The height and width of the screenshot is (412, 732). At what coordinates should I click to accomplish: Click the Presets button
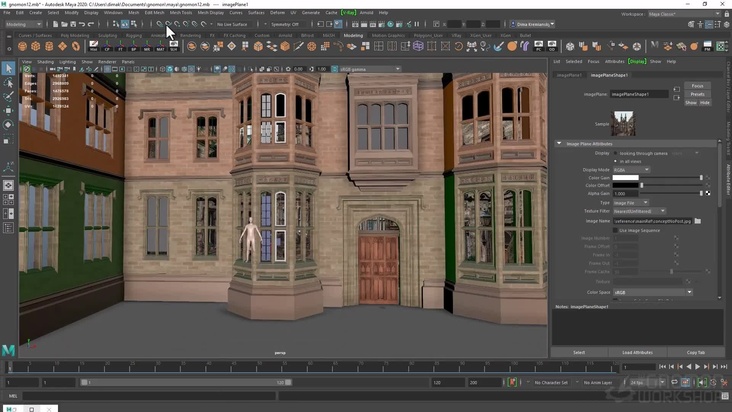[697, 94]
